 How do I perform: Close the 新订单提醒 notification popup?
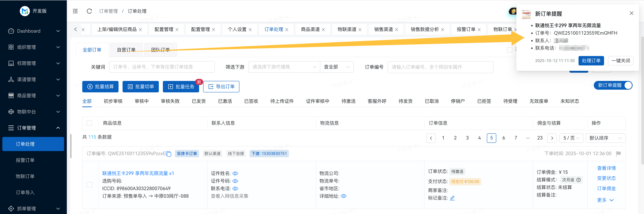pos(631,13)
